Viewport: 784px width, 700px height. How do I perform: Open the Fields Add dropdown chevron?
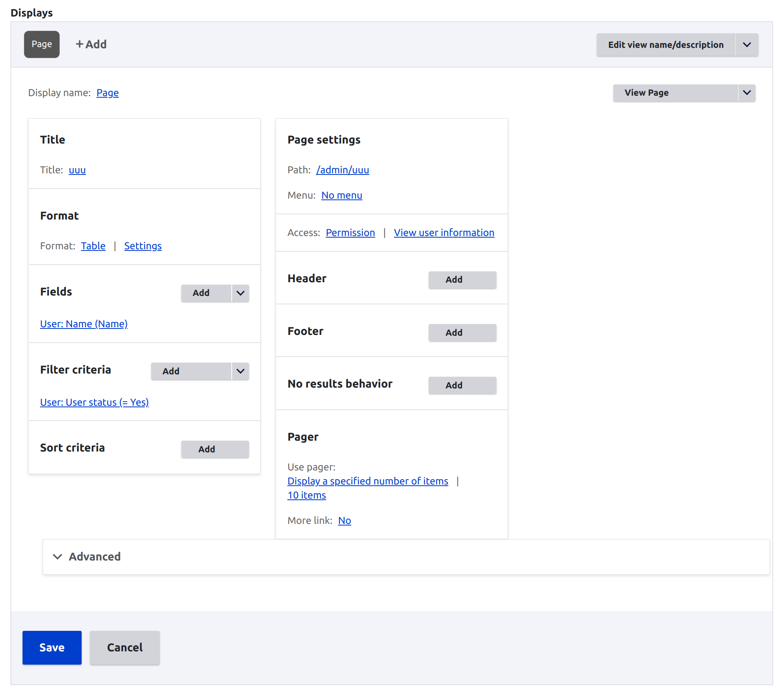pos(241,293)
